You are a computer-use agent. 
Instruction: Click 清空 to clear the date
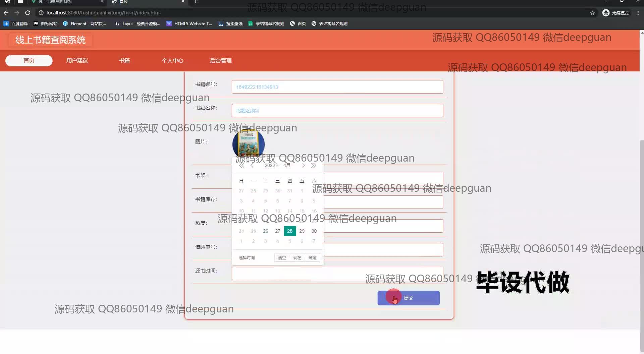point(282,258)
